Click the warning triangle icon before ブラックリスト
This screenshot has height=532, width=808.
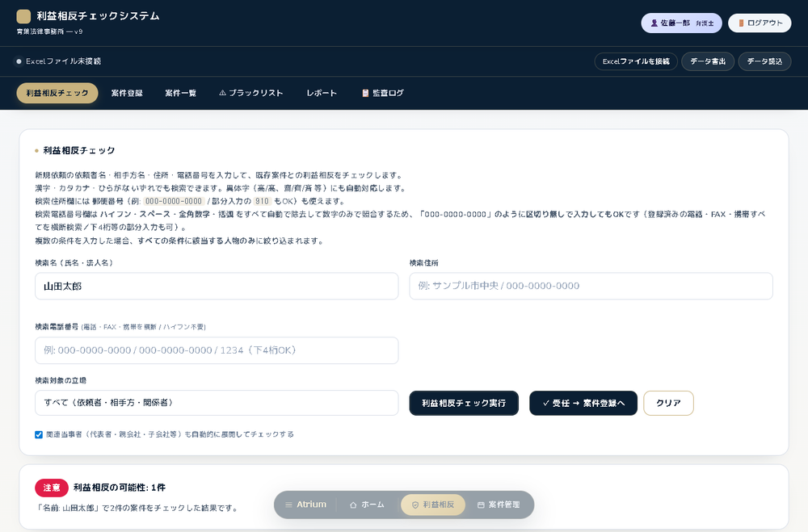(223, 93)
